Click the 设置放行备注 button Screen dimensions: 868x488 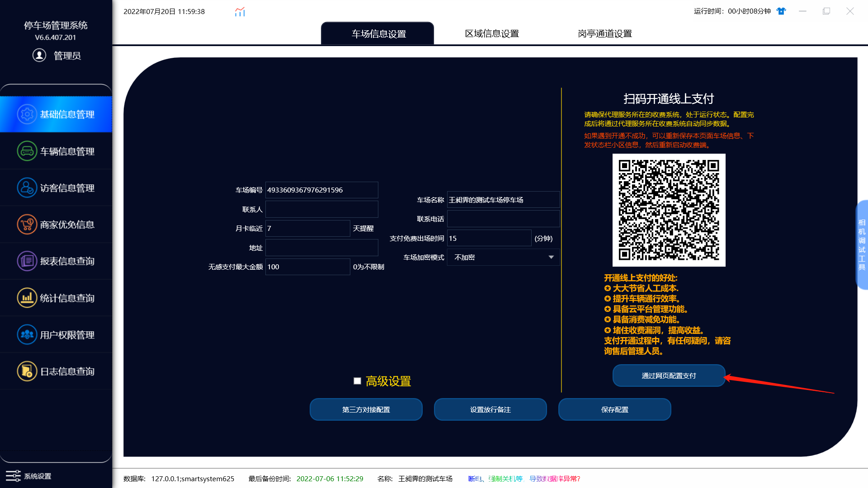[491, 409]
